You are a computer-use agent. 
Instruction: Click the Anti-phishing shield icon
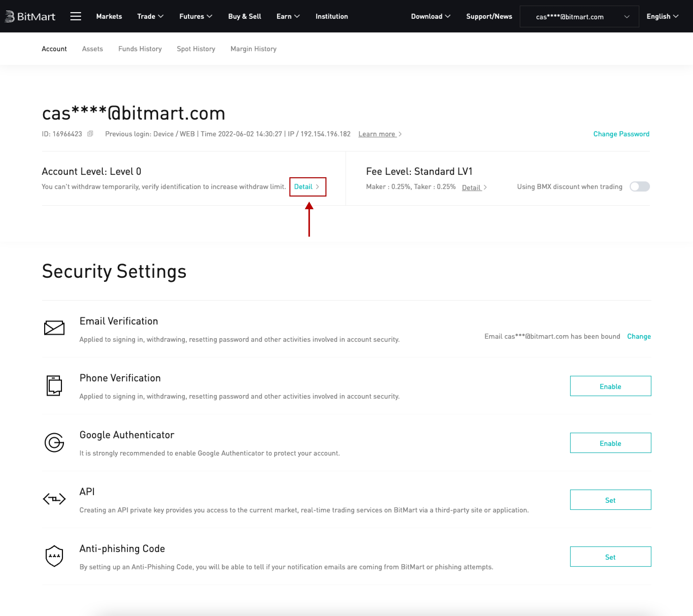54,556
